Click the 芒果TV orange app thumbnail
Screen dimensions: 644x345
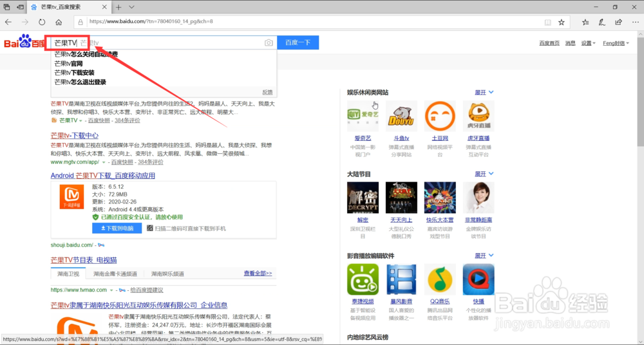[72, 197]
